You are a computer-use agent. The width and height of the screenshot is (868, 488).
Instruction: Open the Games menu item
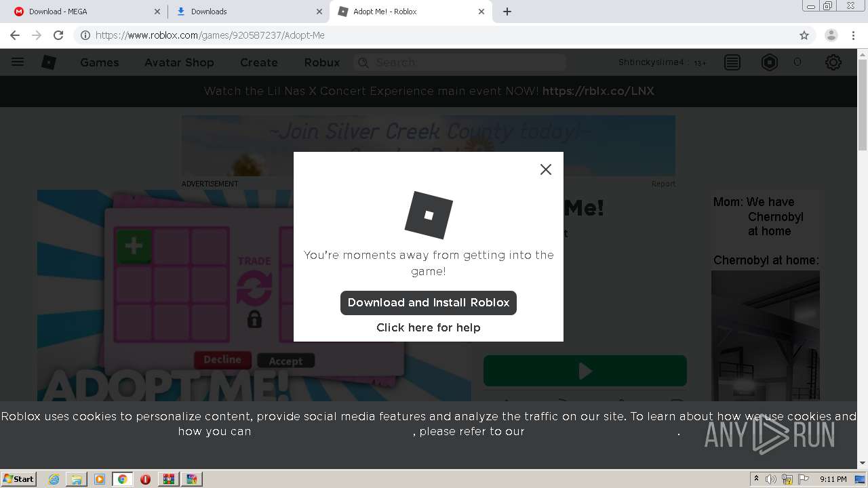tap(100, 62)
